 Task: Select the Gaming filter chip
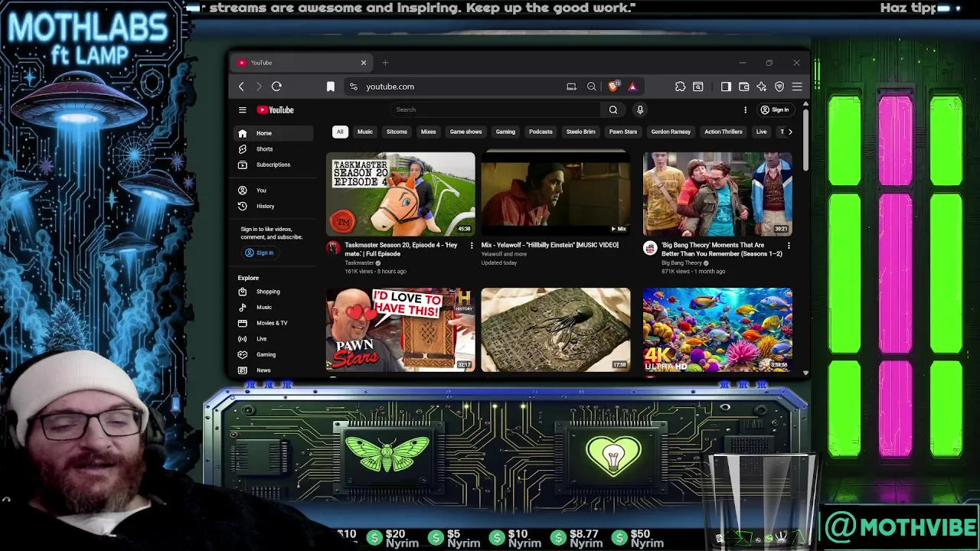tap(505, 132)
